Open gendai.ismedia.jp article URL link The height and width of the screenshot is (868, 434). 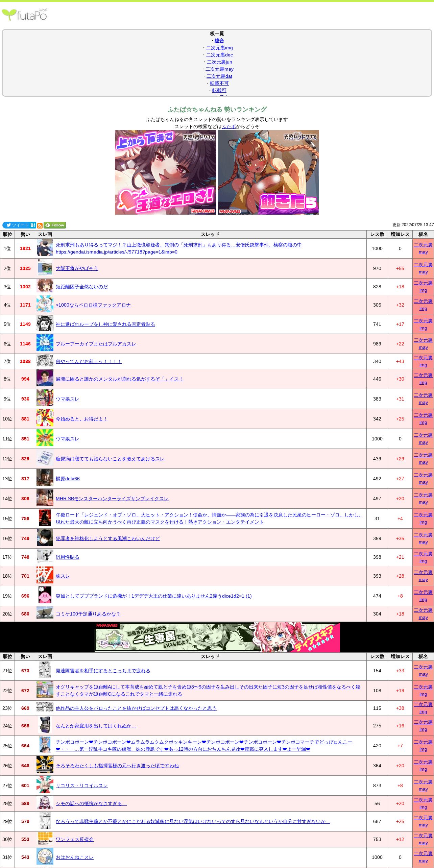coord(117,252)
